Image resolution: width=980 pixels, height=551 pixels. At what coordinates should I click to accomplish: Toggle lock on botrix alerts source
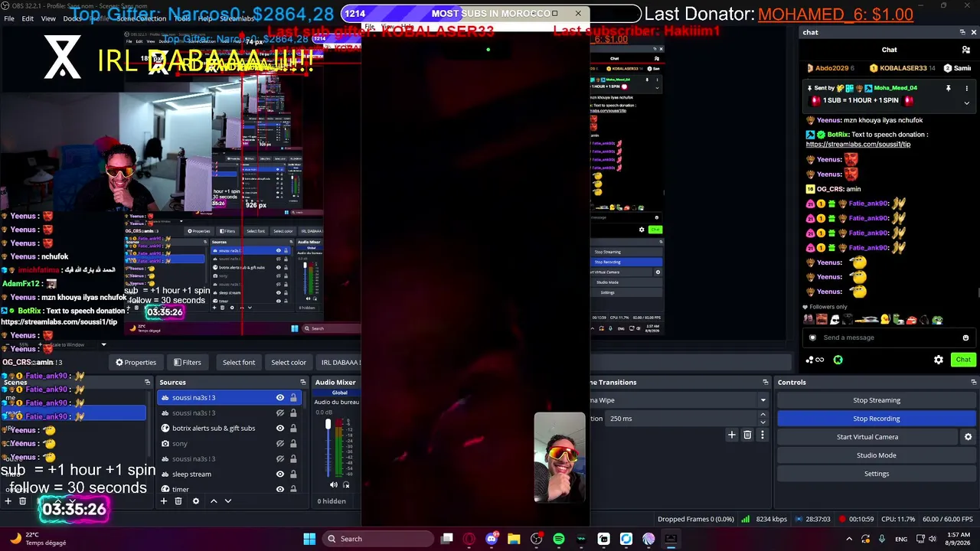click(293, 429)
